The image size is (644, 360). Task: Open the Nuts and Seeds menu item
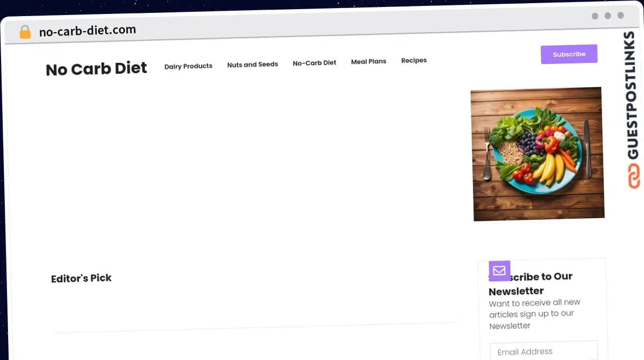(252, 64)
